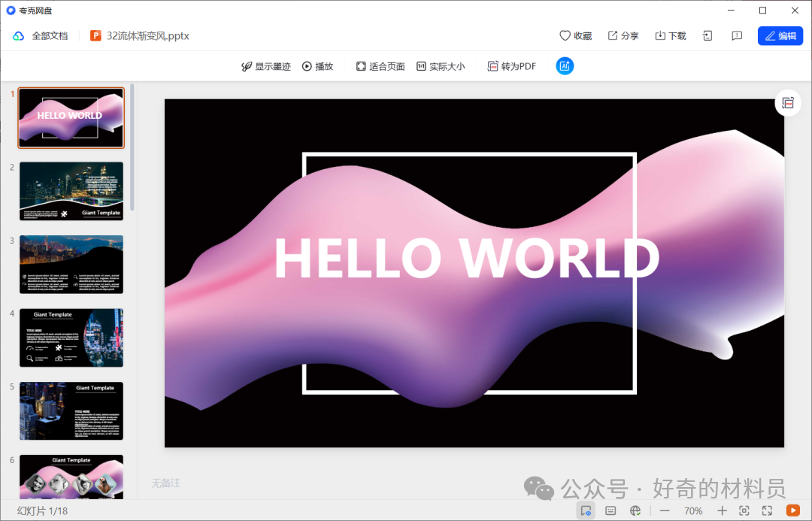Click the orange play slideshow icon
This screenshot has width=812, height=521.
point(793,510)
